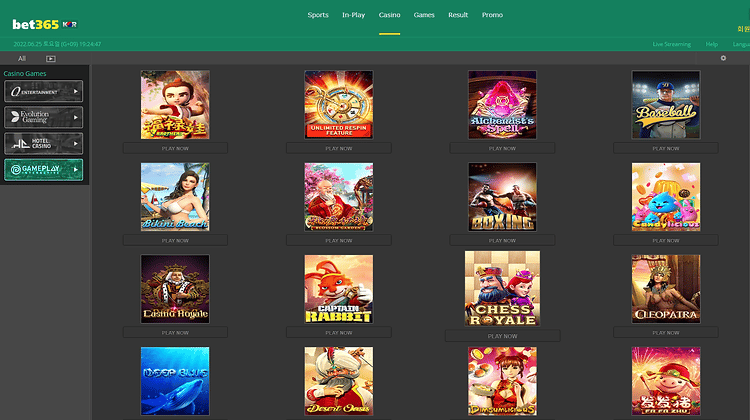Launch the Boxing game icon
The height and width of the screenshot is (420, 750).
(502, 197)
